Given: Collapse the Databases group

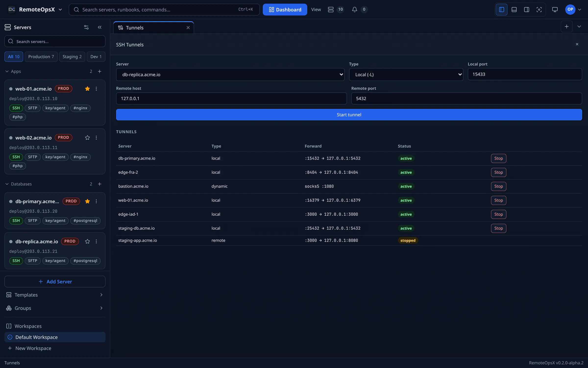Looking at the screenshot, I should coord(7,184).
